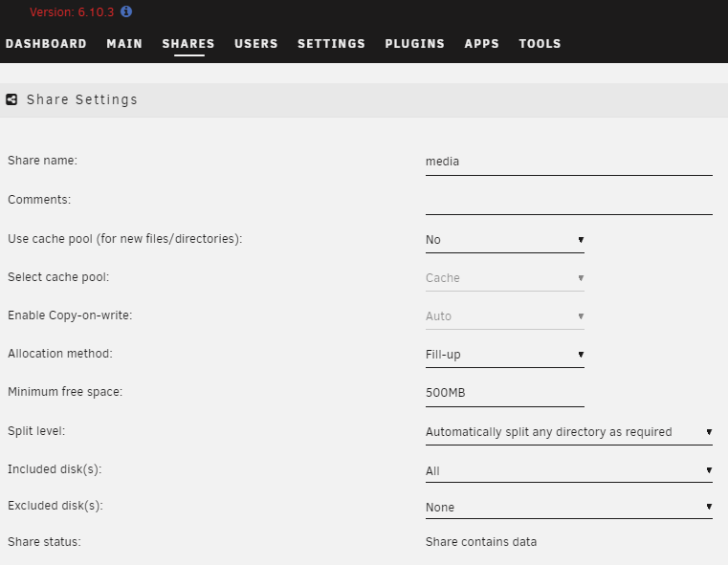Image resolution: width=728 pixels, height=565 pixels.
Task: Click the Share contains data status text
Action: click(481, 542)
